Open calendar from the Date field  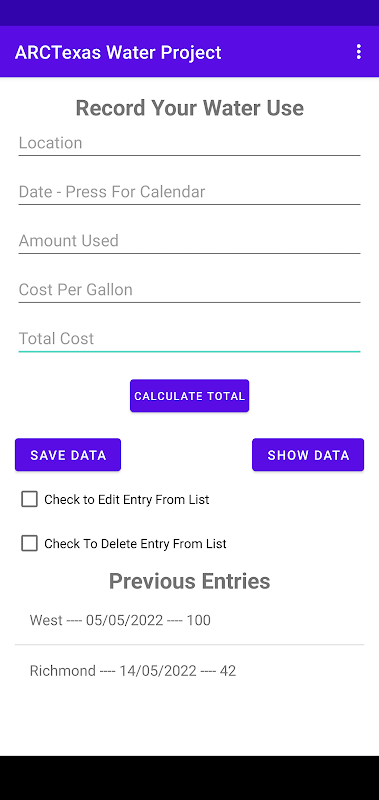coord(189,192)
